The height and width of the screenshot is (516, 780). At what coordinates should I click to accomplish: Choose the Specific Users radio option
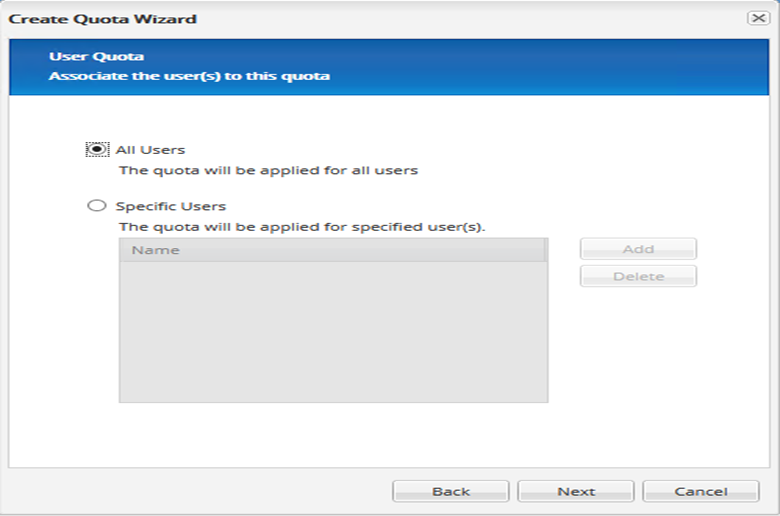point(97,206)
